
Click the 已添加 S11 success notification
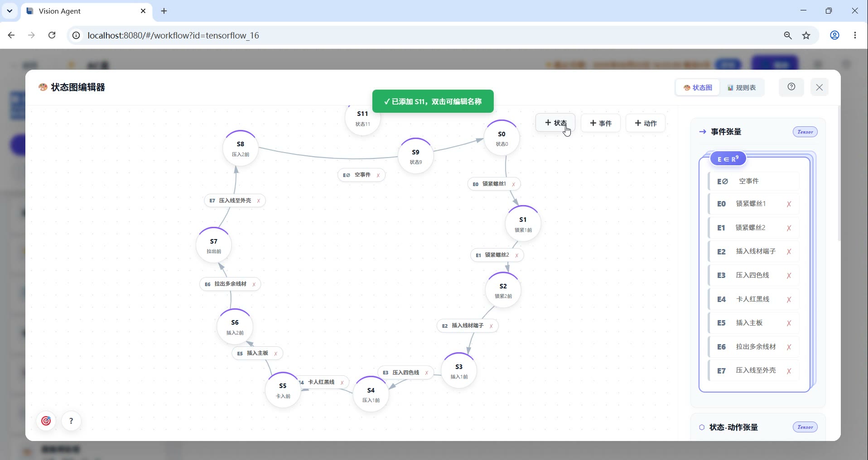tap(433, 101)
